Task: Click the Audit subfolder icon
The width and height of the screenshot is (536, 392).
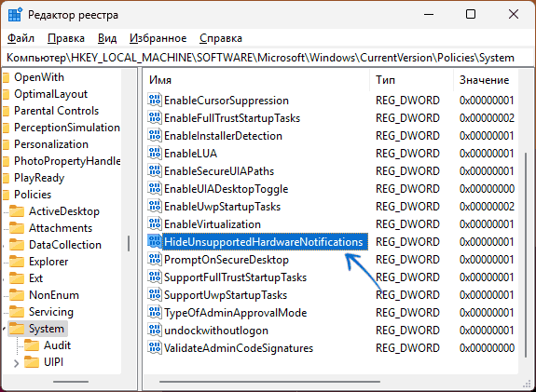Action: click(x=32, y=345)
